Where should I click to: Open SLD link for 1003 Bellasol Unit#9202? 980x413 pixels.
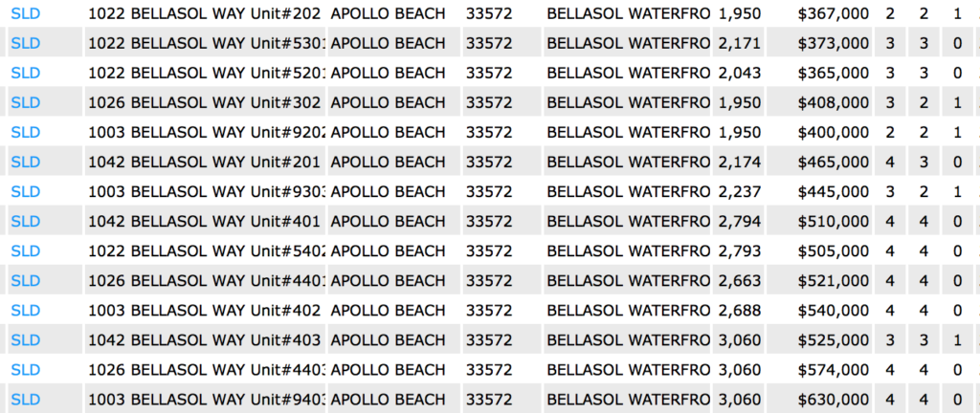26,132
